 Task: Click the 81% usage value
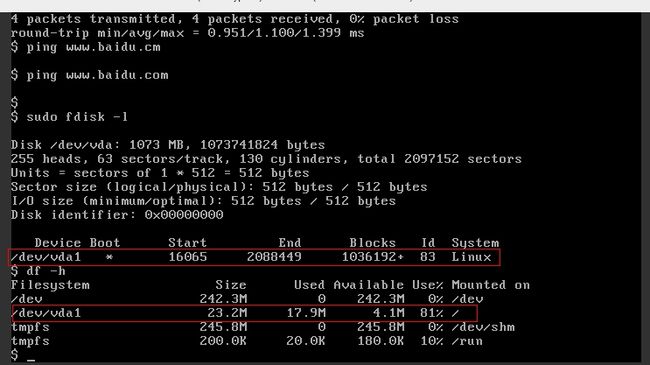click(432, 313)
